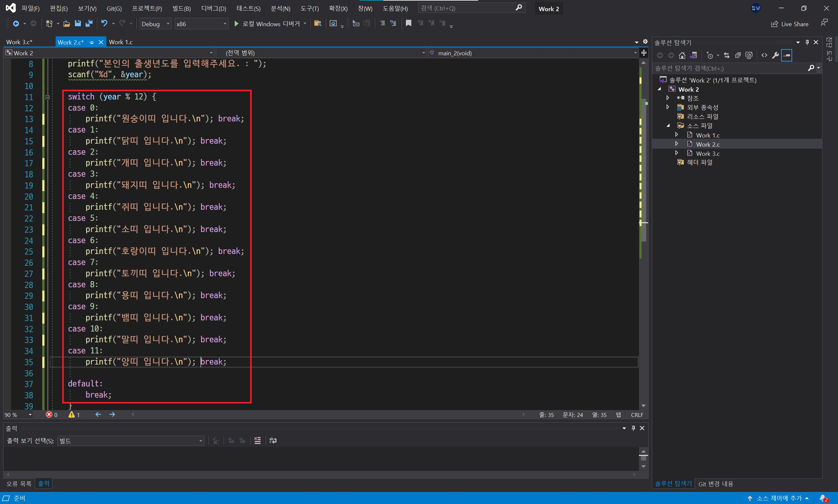Screen dimensions: 838x504
Task: Click Sync with Active Document arrows icon
Action: click(727, 55)
